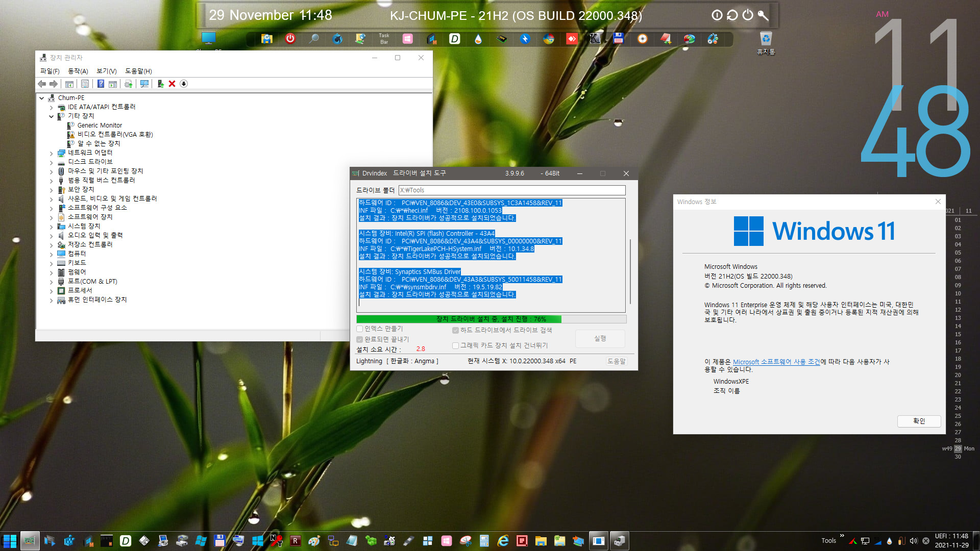The height and width of the screenshot is (551, 980).
Task: Collapse the Chum-PE root node
Action: 42,98
